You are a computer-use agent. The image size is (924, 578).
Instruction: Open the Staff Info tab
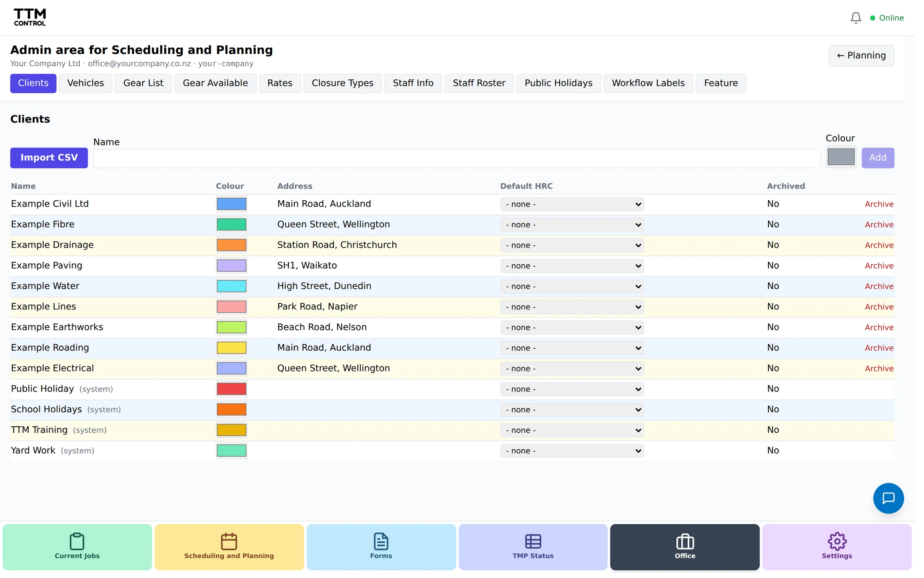tap(413, 83)
